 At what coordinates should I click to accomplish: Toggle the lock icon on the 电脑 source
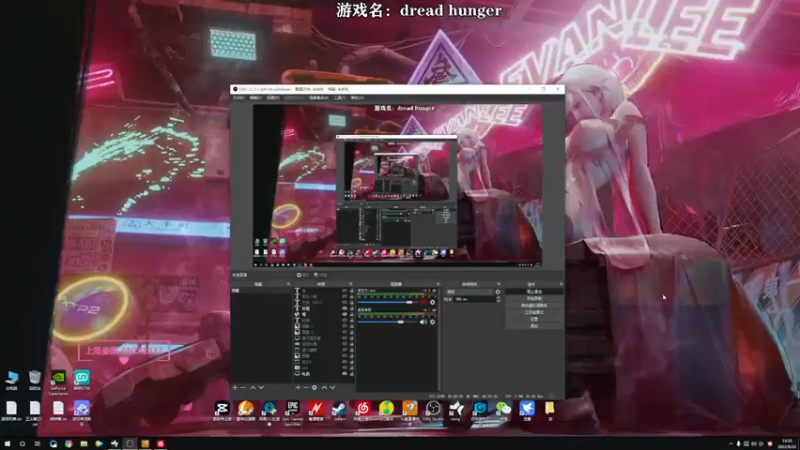coord(352,374)
